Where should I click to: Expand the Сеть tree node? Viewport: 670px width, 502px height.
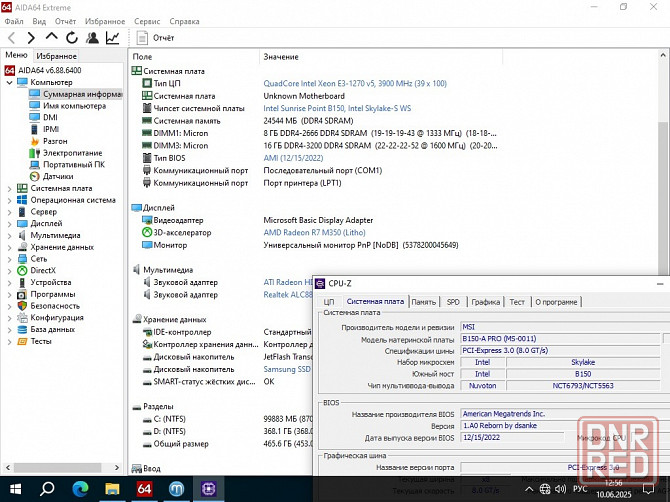[x=9, y=259]
